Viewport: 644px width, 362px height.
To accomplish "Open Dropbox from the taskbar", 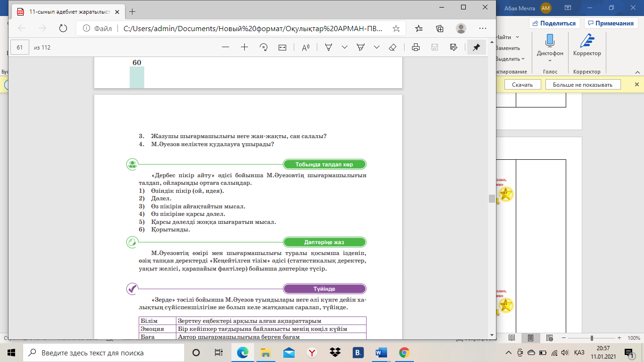I will (x=335, y=353).
